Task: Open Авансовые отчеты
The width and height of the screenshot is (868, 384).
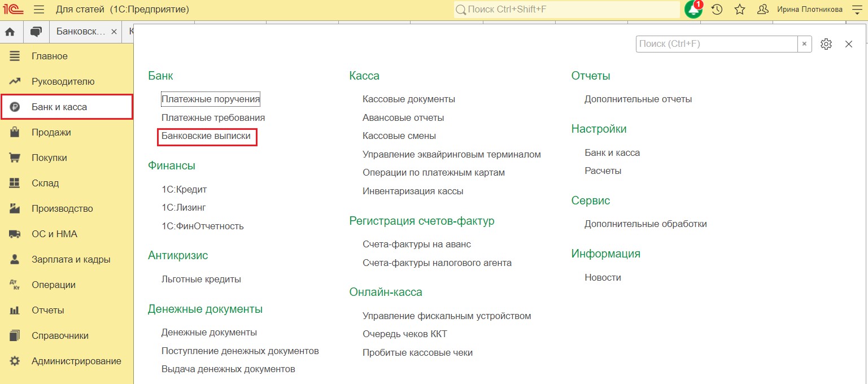Action: [403, 117]
